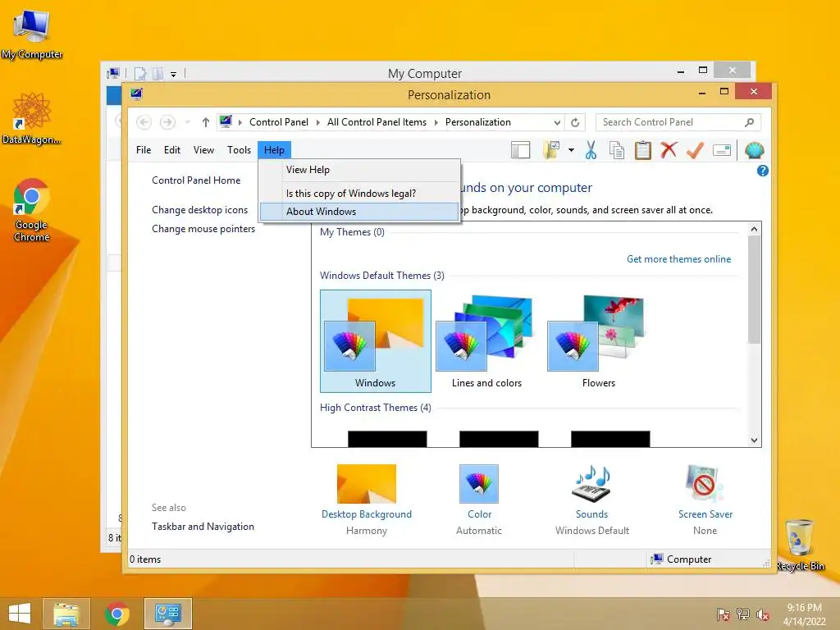Click the Windows Start button
This screenshot has height=630, width=840.
(20, 614)
